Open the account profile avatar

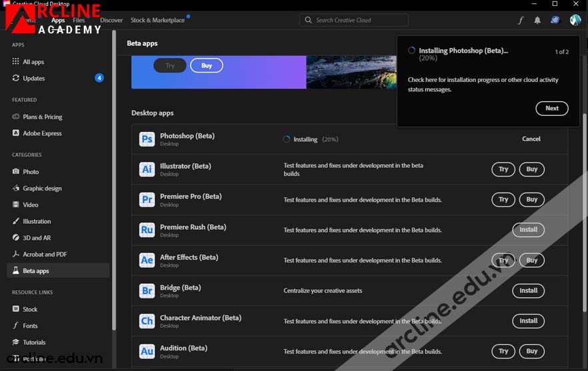coord(575,21)
